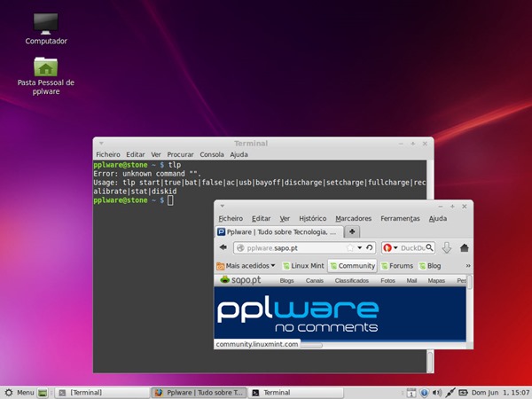
Task: Click the network connection tray icon
Action: 450,393
